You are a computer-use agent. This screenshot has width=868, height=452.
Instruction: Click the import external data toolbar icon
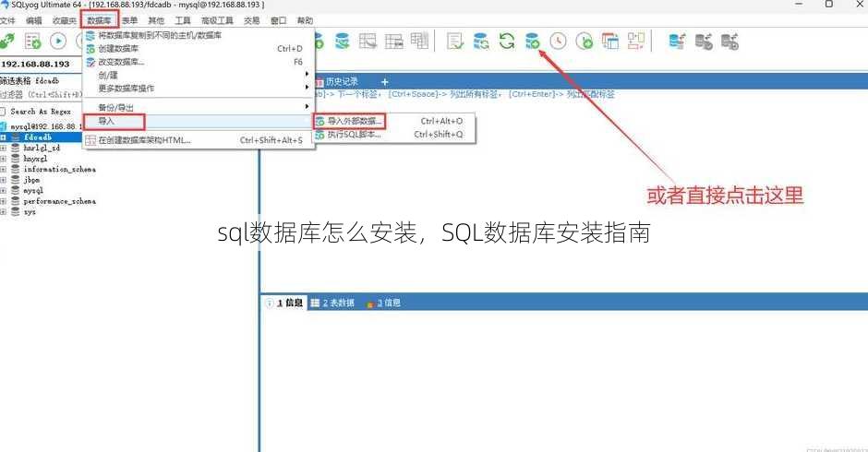[x=532, y=41]
